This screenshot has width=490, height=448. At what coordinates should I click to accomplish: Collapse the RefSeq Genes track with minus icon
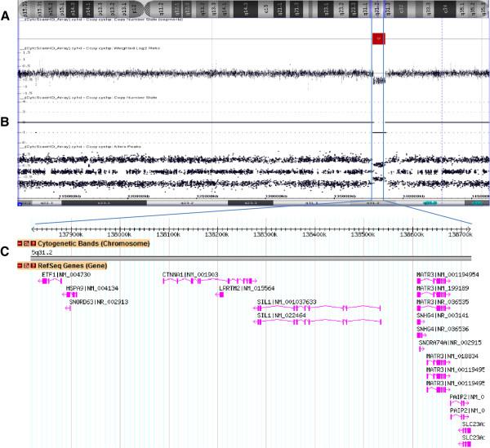click(20, 266)
